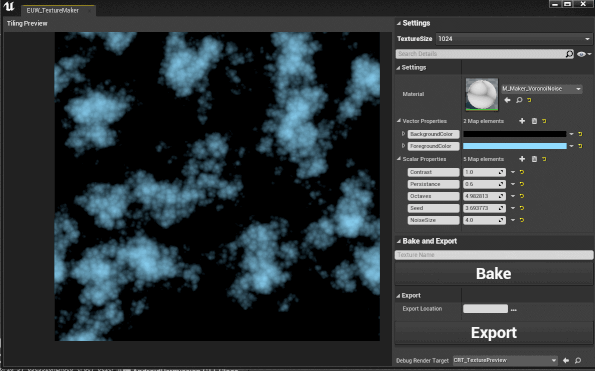Collapse the Bake and Export section
Image resolution: width=595 pixels, height=371 pixels.
pyautogui.click(x=398, y=241)
